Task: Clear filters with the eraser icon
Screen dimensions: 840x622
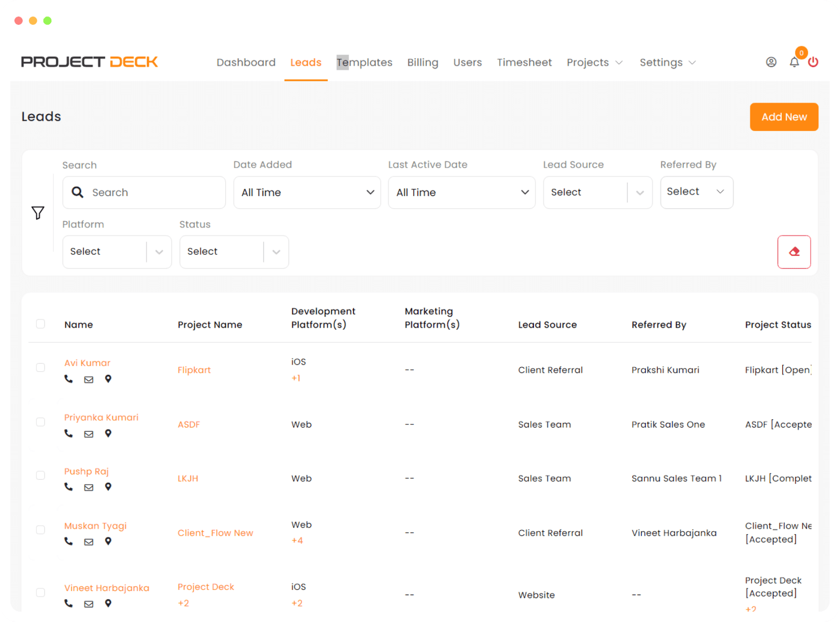Action: [x=794, y=252]
